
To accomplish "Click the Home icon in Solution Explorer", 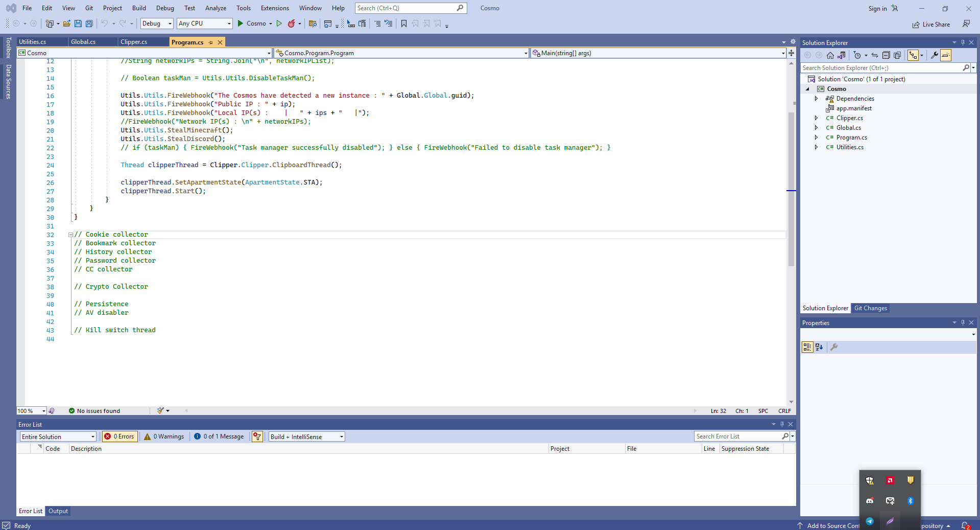I will point(830,55).
